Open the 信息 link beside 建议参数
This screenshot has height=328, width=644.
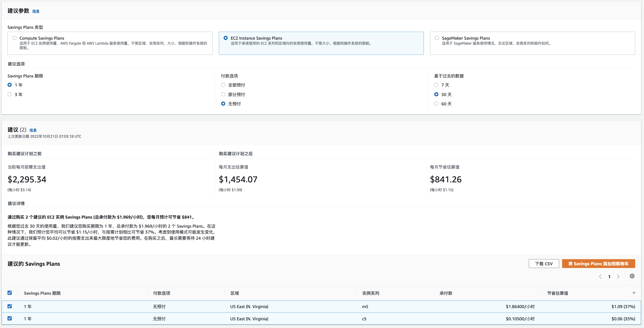click(36, 11)
